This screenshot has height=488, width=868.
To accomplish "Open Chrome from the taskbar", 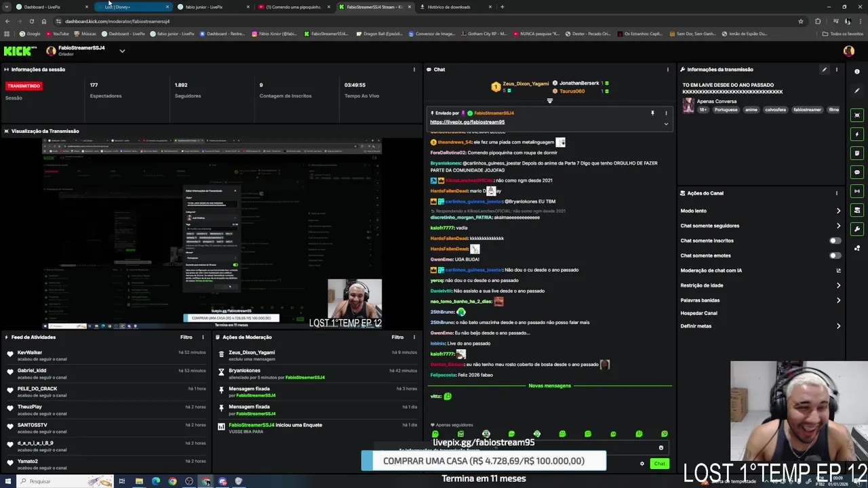I will [x=172, y=481].
